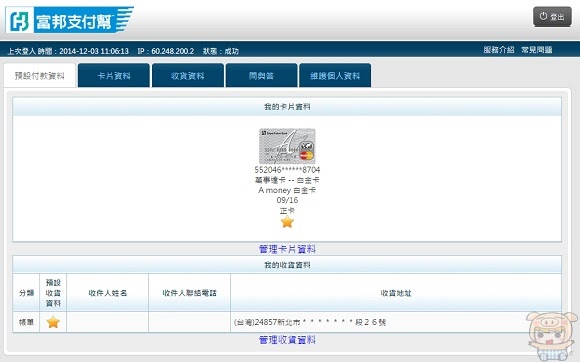Click the 萬事達卡 -- 白金卡 text
Image resolution: width=580 pixels, height=362 pixels.
click(287, 180)
